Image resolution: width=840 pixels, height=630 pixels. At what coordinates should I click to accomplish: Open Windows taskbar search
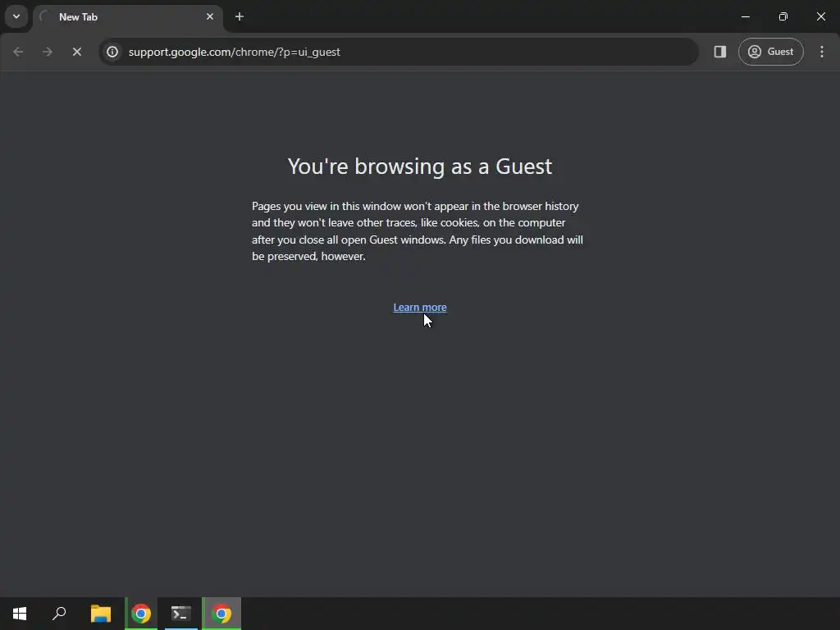click(x=59, y=614)
